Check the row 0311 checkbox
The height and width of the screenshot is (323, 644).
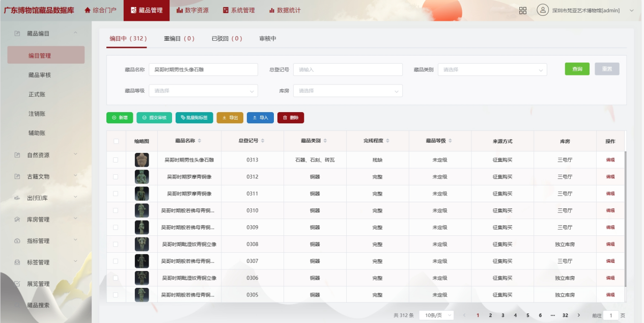(x=116, y=194)
